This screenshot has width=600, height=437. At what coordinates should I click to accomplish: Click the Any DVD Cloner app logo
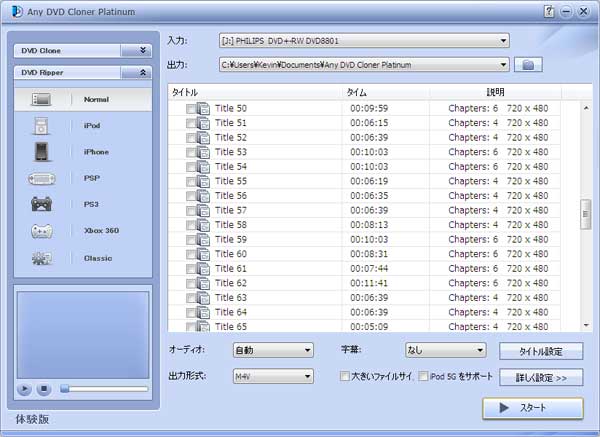point(17,12)
